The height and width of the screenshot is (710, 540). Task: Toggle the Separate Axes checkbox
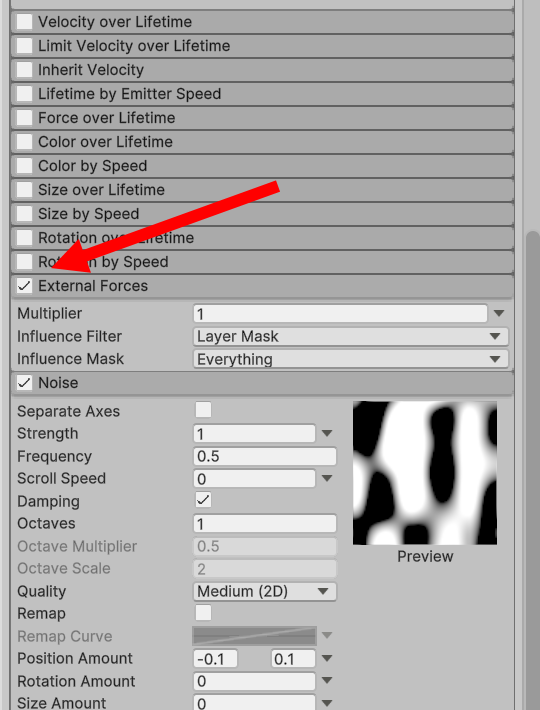pyautogui.click(x=203, y=410)
